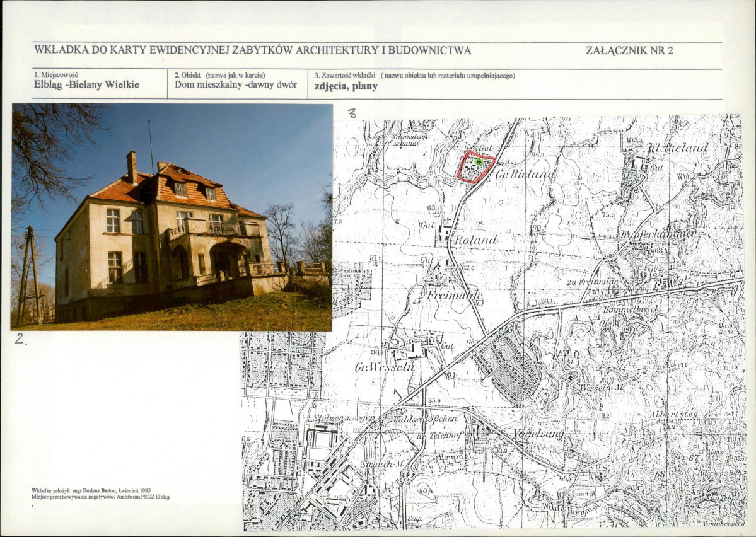This screenshot has width=756, height=537.
Task: Click the 'mgr Dariusz Barton' author footer line
Action: [91, 491]
